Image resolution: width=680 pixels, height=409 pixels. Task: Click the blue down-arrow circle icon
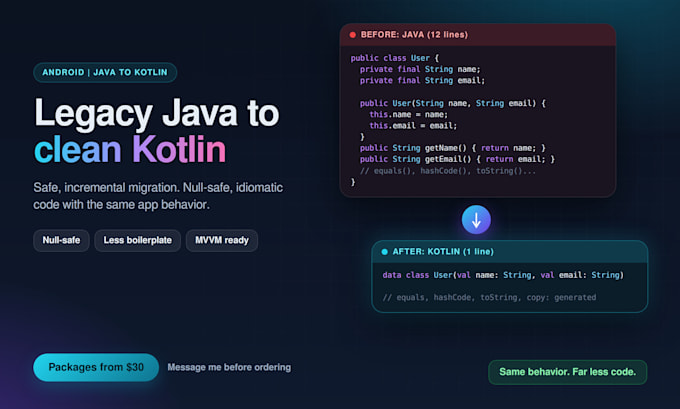[476, 220]
